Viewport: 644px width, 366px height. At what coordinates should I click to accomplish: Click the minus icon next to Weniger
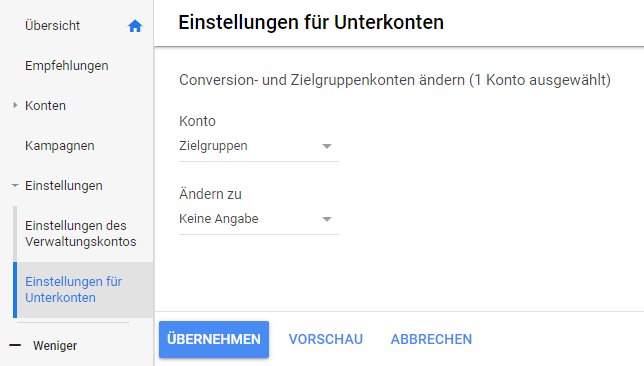(15, 345)
